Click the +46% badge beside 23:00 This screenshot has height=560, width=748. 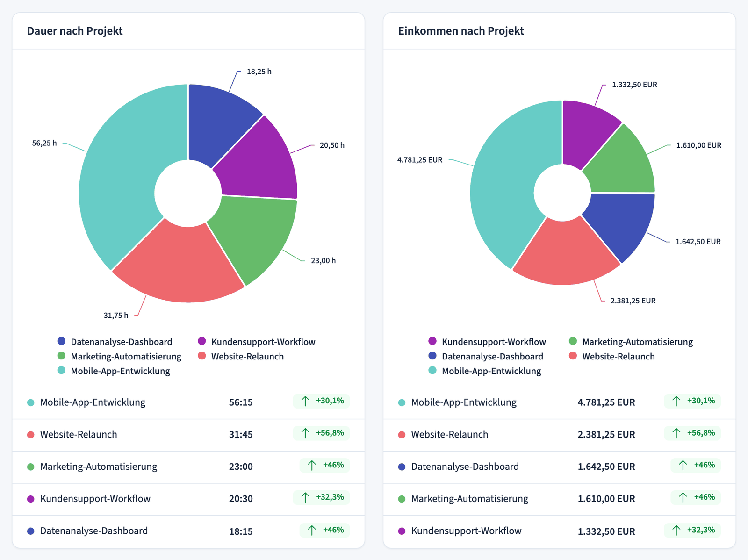tap(325, 466)
